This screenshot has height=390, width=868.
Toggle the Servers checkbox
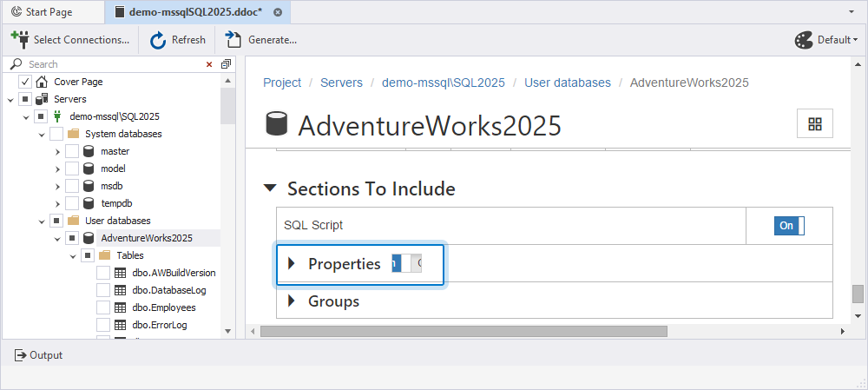[x=25, y=99]
